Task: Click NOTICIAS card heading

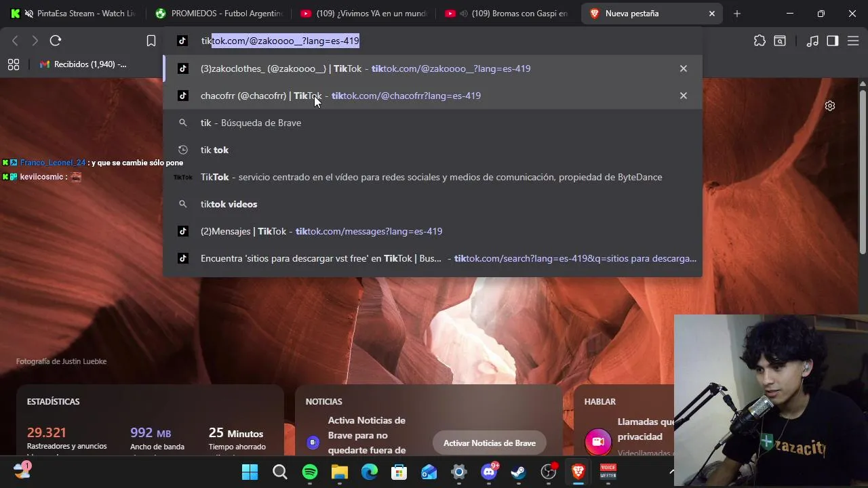Action: (x=323, y=401)
